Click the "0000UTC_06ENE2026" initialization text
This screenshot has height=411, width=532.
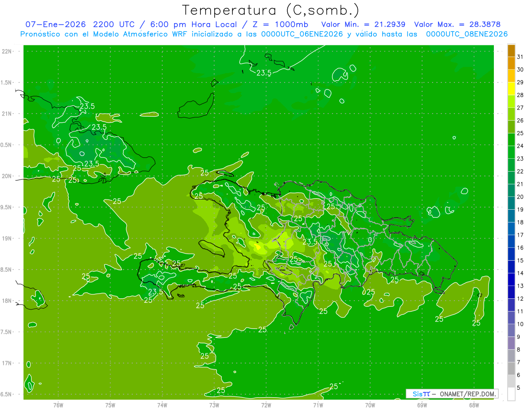click(x=302, y=34)
